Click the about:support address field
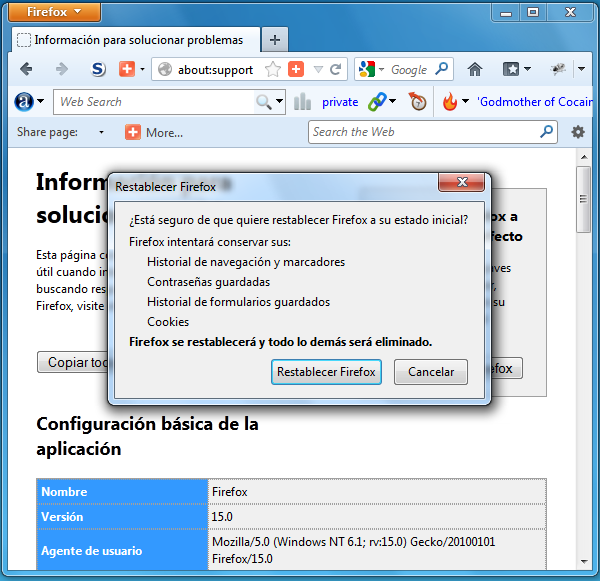600x581 pixels. (x=215, y=70)
